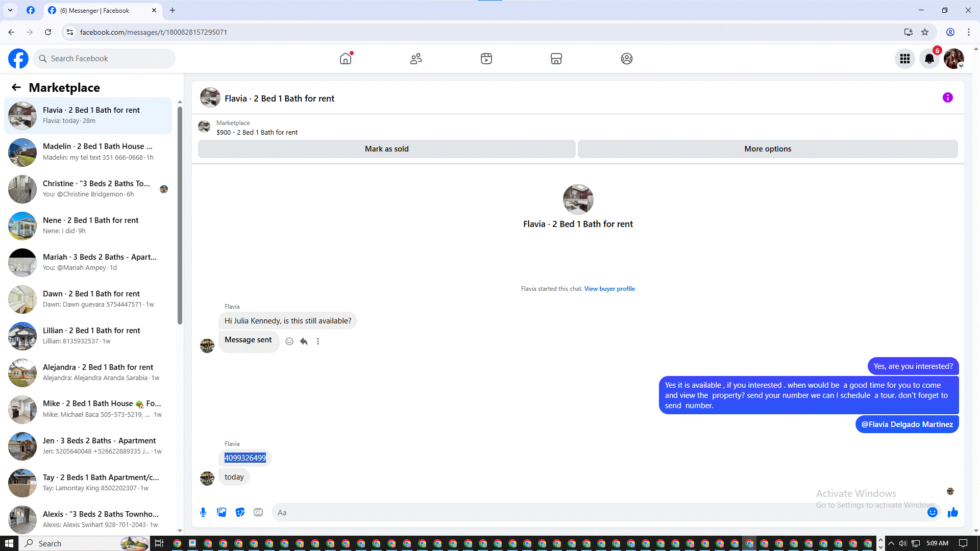Screen dimensions: 980x551
Task: Open the Marketplace tab in navbar
Action: pos(556,59)
